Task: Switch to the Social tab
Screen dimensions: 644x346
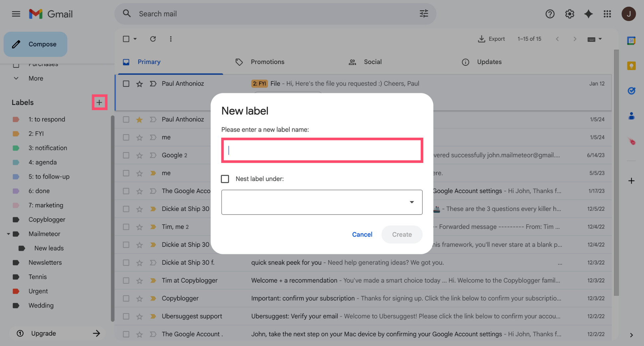Action: (x=372, y=62)
